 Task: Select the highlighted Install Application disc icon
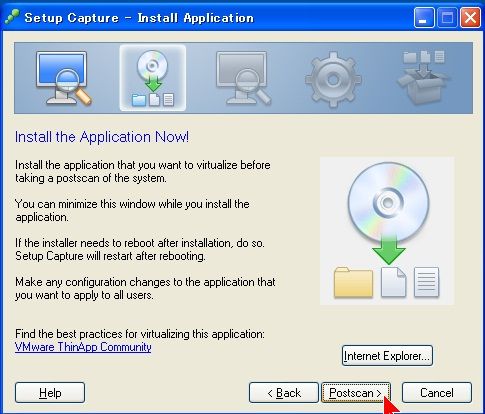pyautogui.click(x=153, y=78)
